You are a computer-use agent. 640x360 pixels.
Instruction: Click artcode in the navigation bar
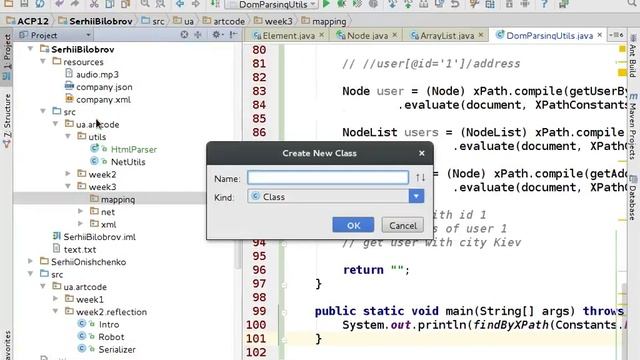click(224, 21)
